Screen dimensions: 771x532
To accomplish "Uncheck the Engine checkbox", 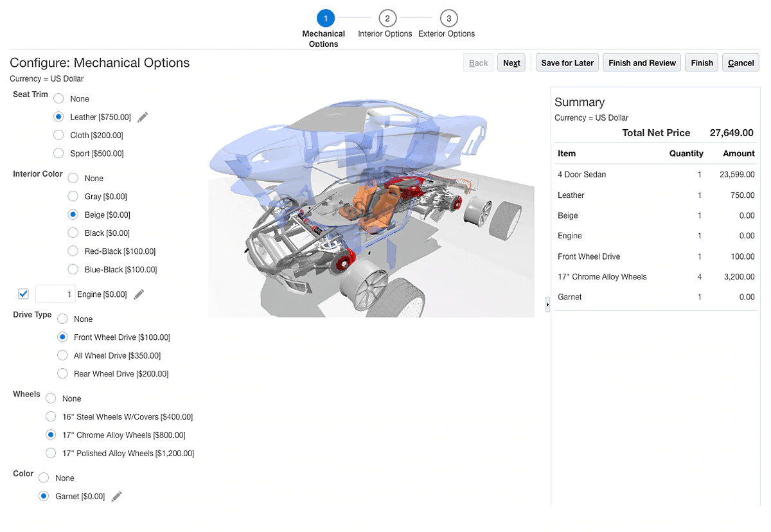I will [x=24, y=294].
